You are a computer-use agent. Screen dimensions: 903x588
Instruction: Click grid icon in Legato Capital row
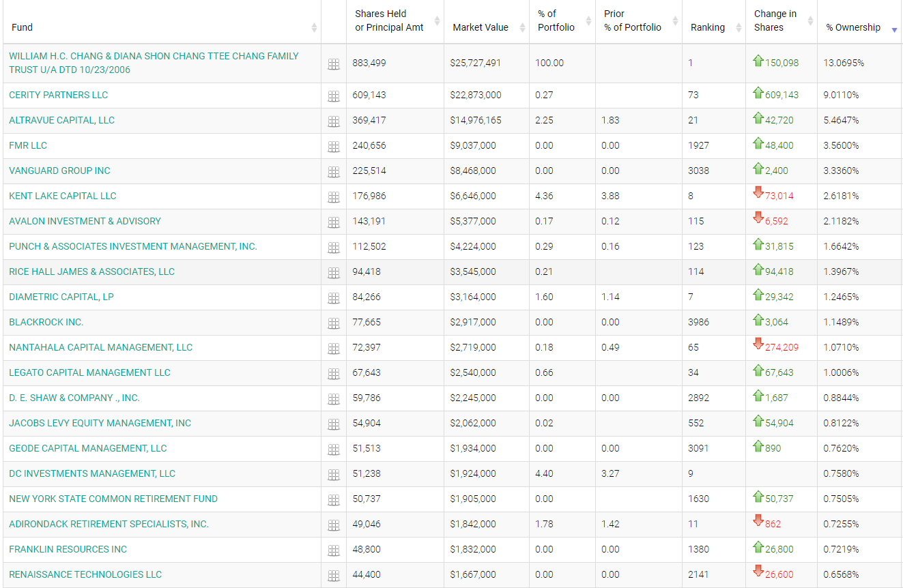(334, 374)
